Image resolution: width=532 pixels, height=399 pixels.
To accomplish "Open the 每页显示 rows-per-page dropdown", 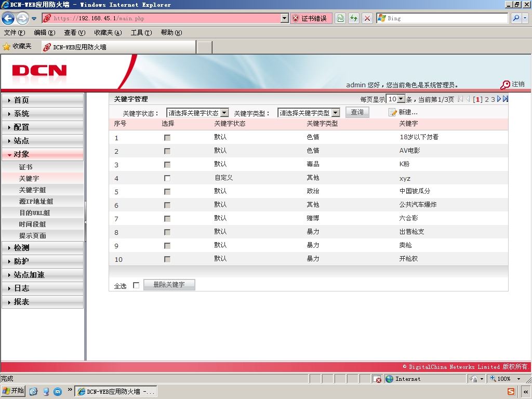I will 395,99.
